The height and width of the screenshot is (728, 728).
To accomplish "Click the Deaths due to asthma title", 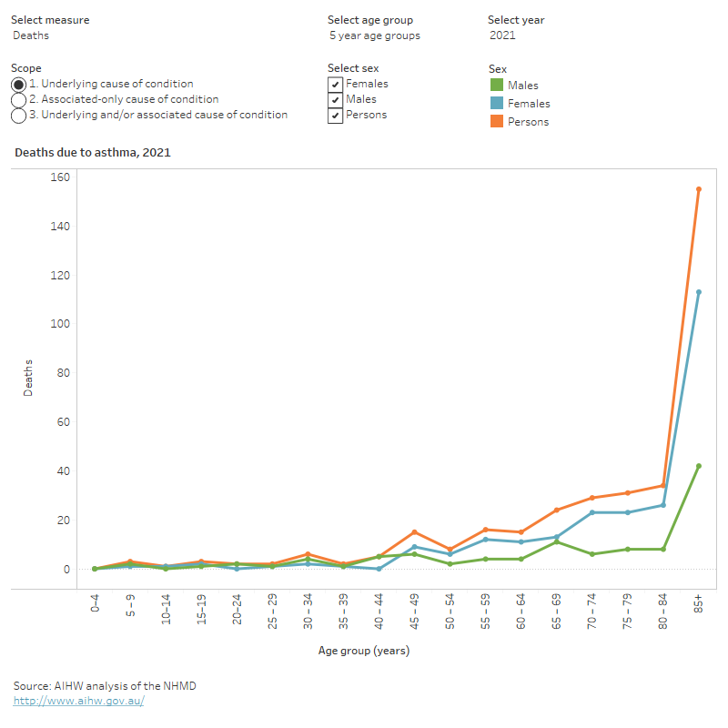I will (93, 153).
